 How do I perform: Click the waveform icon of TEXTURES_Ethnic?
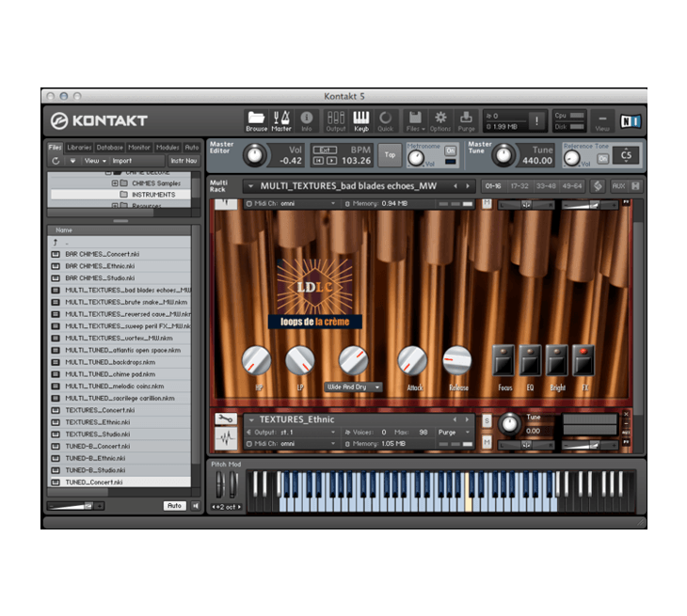coord(226,438)
